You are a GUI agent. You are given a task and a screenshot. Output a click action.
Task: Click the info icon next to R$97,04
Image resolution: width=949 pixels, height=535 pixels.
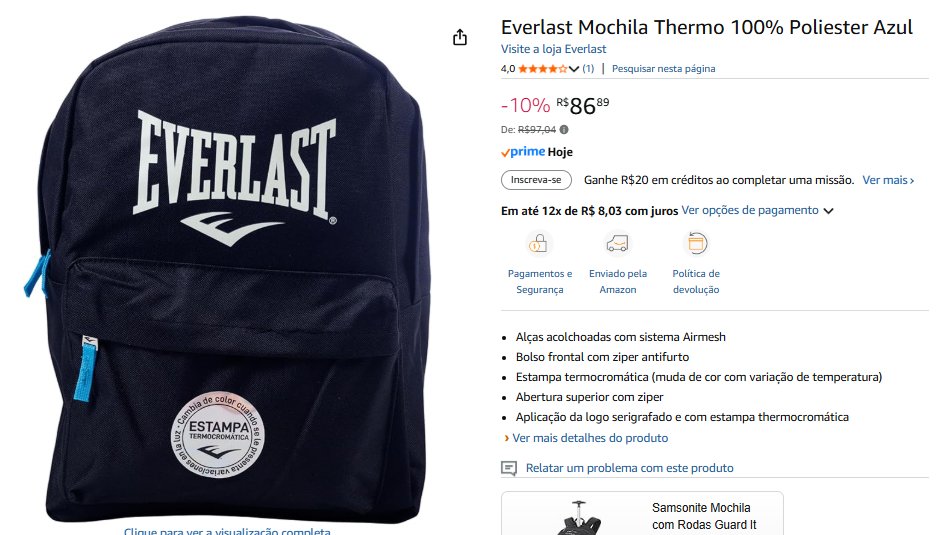pyautogui.click(x=564, y=130)
